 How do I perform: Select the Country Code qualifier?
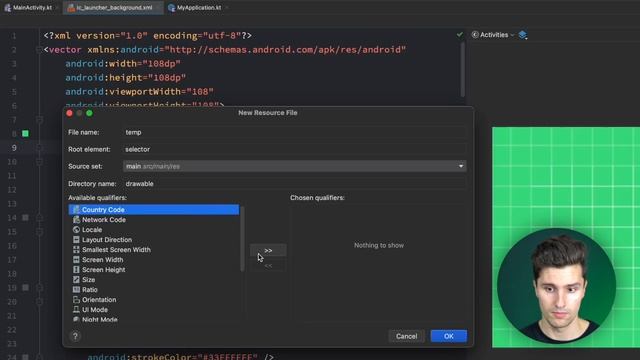tap(154, 209)
